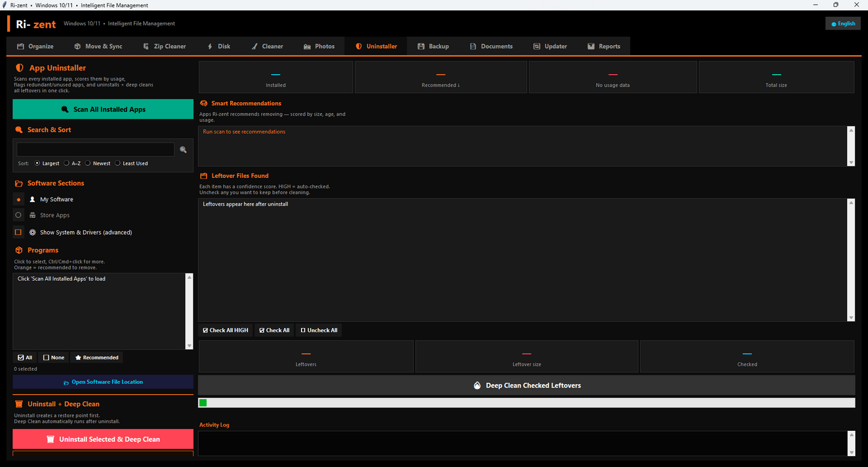The image size is (868, 467).
Task: Select Recommended programs button
Action: (x=97, y=358)
